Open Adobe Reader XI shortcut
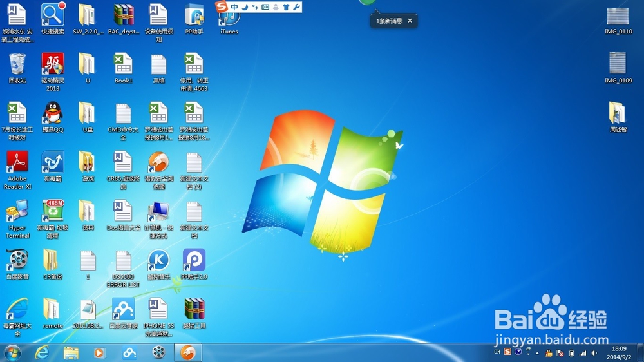This screenshot has width=644, height=362. point(17,169)
